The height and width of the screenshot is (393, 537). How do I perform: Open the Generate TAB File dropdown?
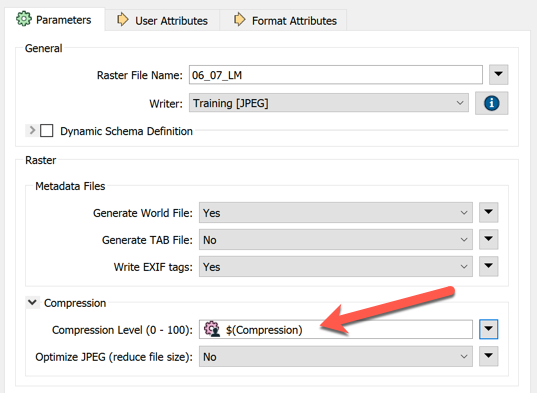(x=336, y=240)
